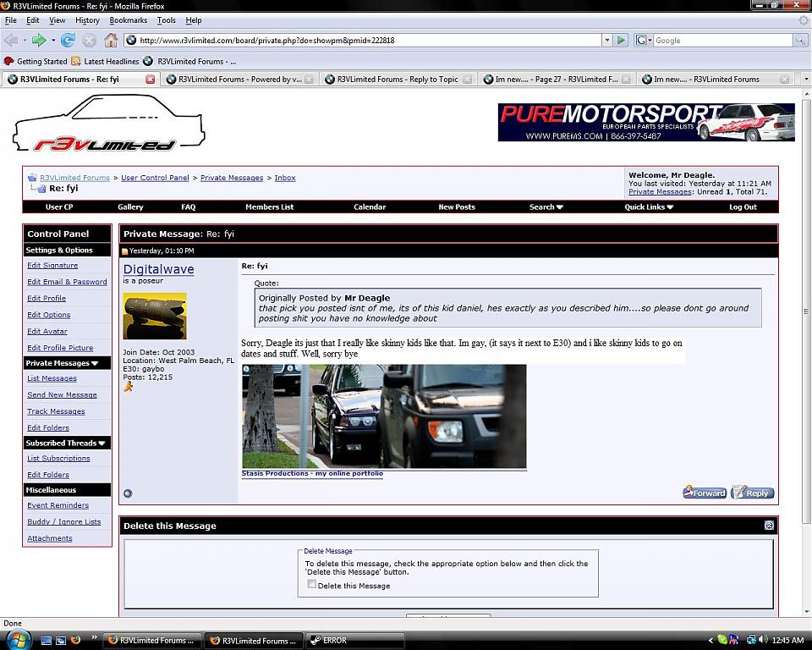Click the user online status icon

(128, 493)
